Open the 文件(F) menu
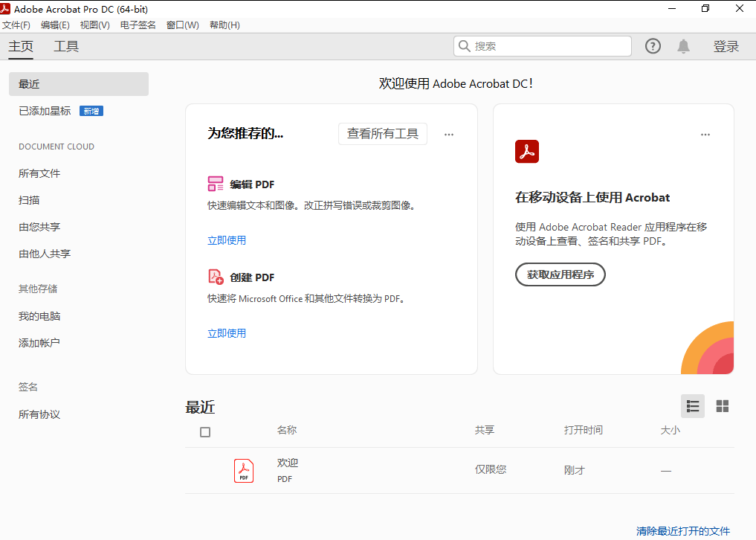 [x=16, y=25]
